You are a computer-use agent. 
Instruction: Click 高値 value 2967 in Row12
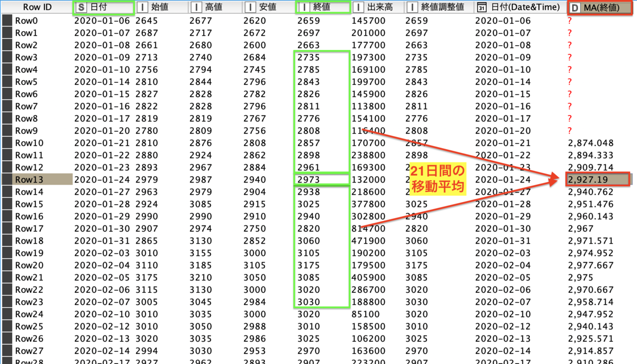201,167
